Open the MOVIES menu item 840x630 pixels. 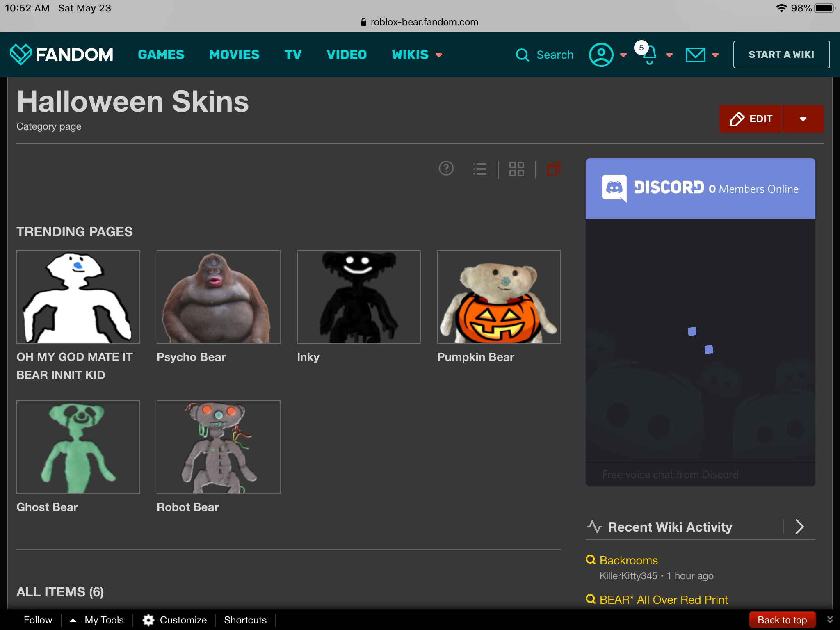tap(234, 55)
